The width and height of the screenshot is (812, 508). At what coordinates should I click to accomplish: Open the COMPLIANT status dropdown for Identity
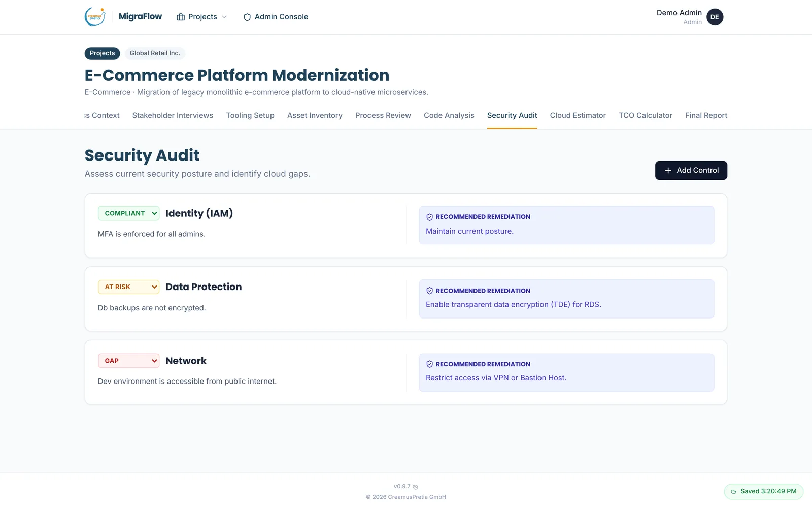[128, 213]
